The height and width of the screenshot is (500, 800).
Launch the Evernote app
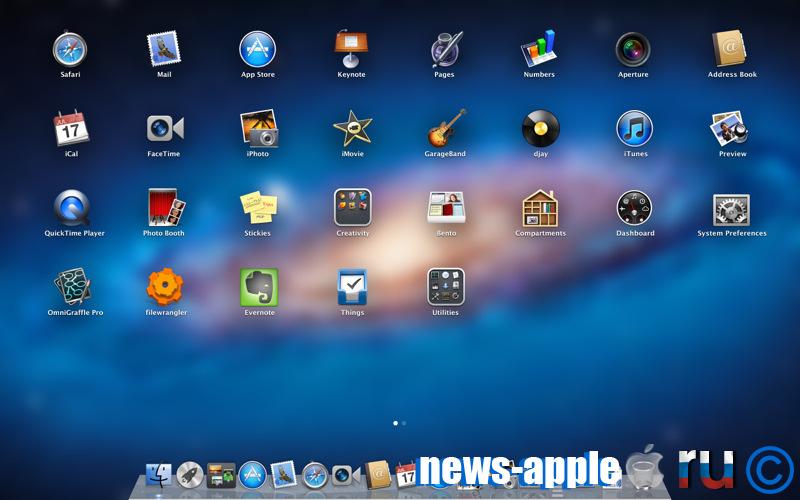pos(259,287)
